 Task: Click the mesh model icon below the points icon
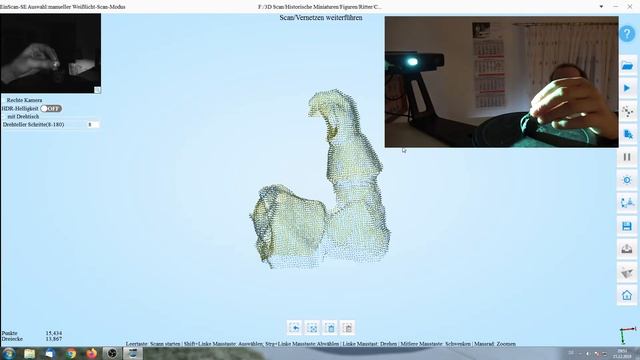627,134
